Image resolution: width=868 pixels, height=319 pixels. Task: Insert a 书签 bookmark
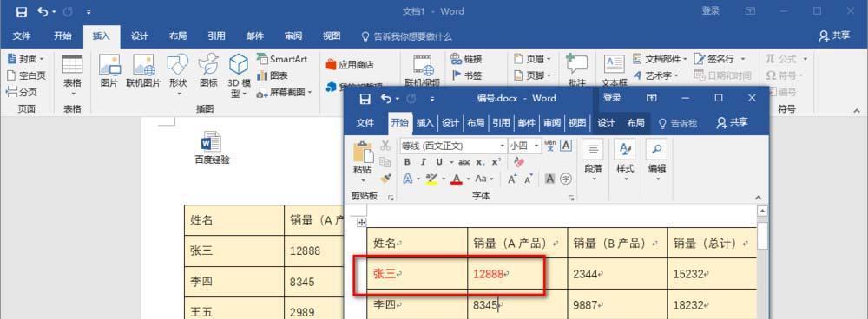[x=466, y=75]
